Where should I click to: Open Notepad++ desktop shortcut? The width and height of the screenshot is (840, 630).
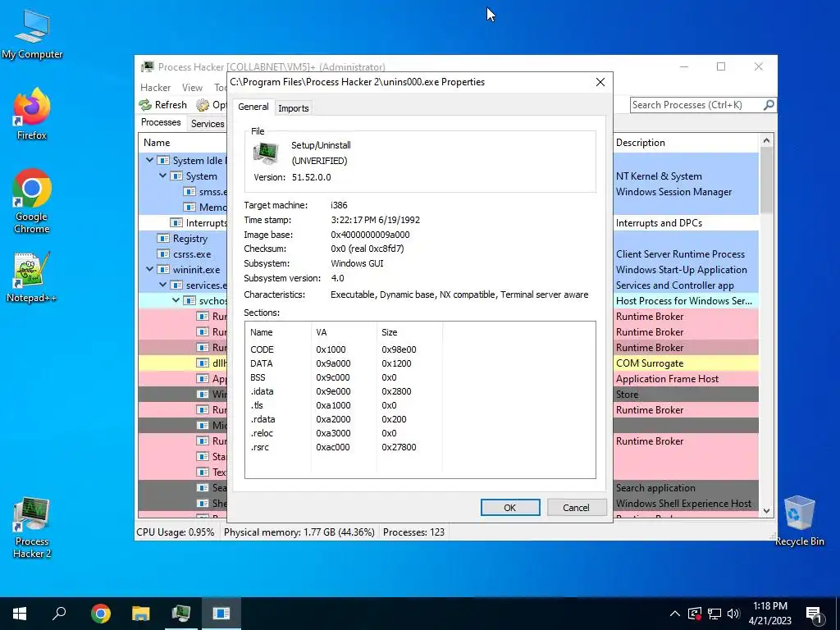pos(32,277)
